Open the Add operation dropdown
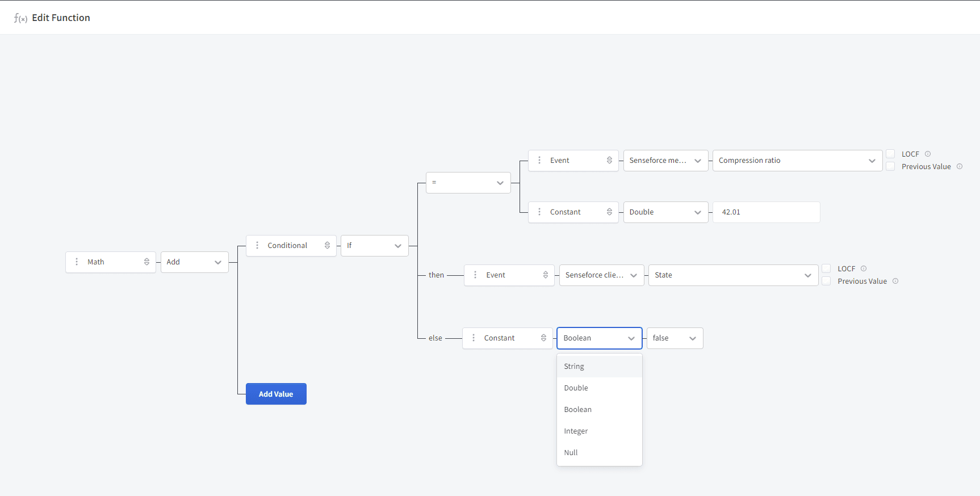980x496 pixels. [195, 262]
